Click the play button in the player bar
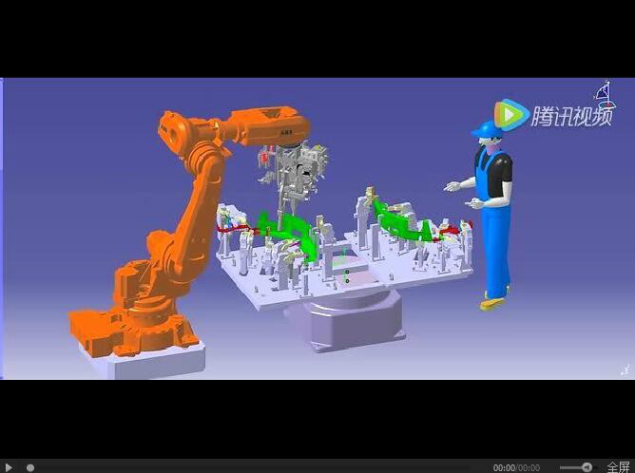The image size is (635, 473). coord(8,466)
